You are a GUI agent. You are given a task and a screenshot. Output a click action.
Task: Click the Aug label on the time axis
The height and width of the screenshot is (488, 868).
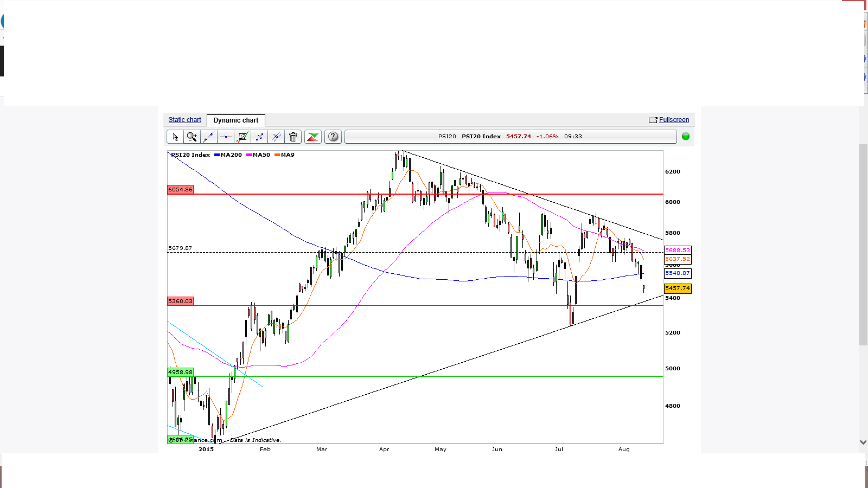624,450
